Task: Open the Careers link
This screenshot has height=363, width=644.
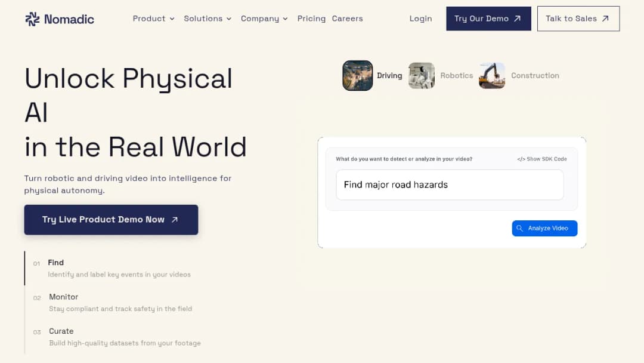Action: click(x=347, y=19)
